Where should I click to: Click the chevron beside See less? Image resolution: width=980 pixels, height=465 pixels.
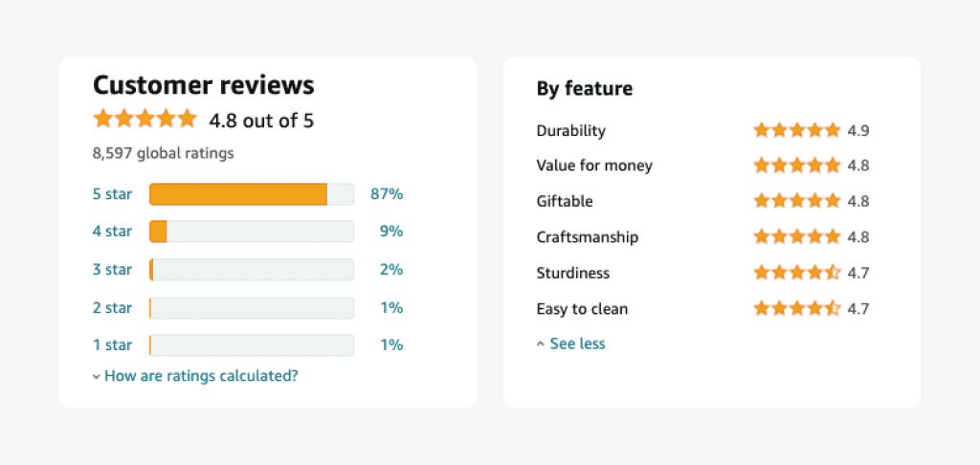click(x=541, y=344)
